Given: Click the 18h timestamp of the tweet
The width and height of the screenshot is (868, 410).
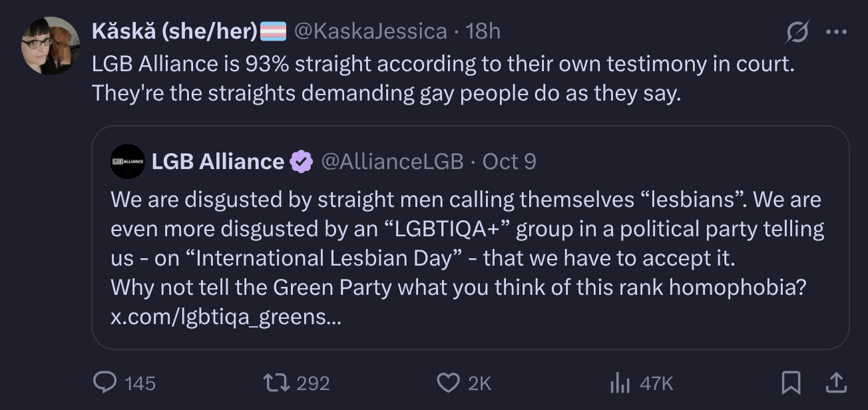Looking at the screenshot, I should click(x=483, y=31).
